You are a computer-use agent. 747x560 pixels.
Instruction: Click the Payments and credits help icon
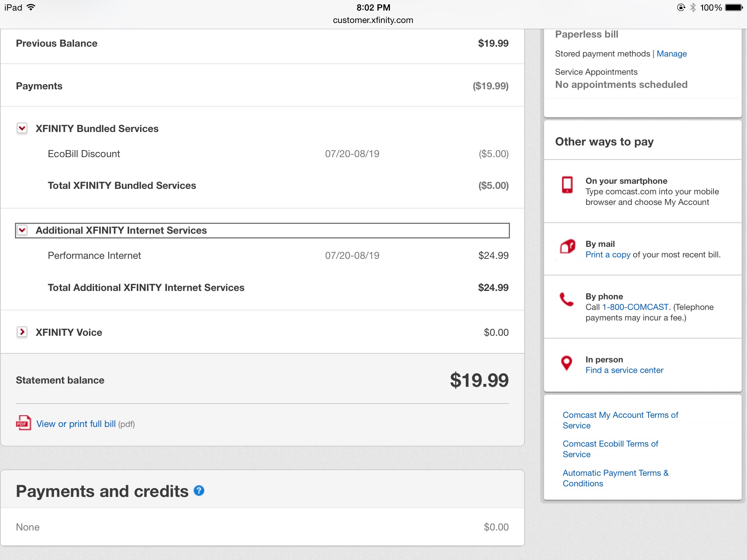tap(199, 491)
